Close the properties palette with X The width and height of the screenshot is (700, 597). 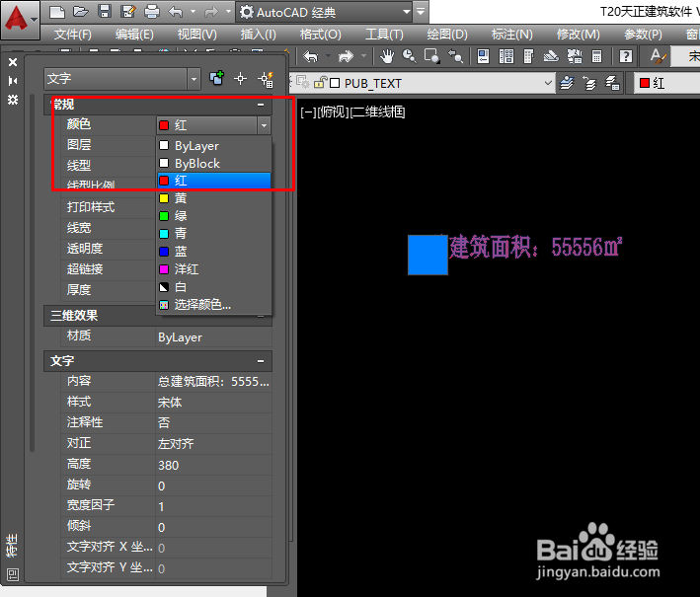pyautogui.click(x=13, y=62)
